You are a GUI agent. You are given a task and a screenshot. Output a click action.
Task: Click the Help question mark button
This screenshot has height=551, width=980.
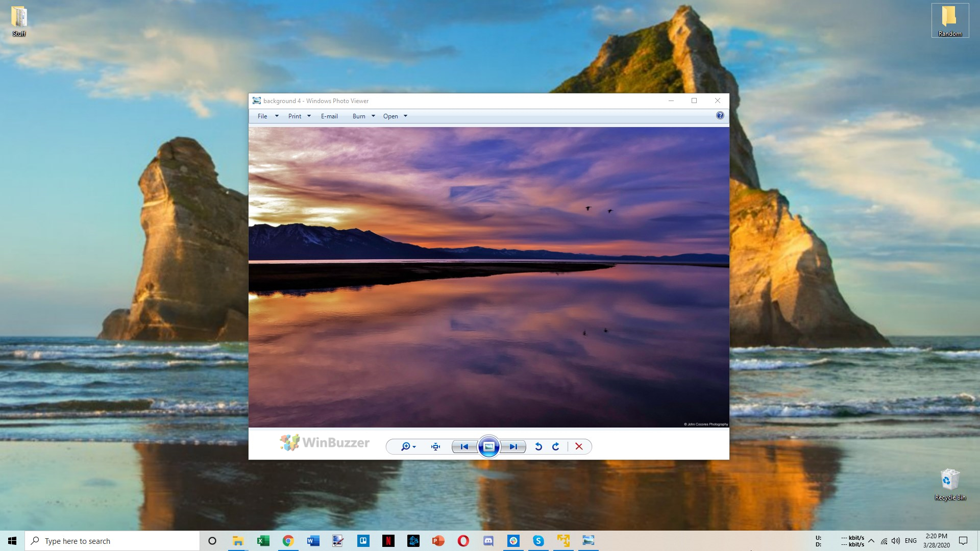[x=720, y=116]
